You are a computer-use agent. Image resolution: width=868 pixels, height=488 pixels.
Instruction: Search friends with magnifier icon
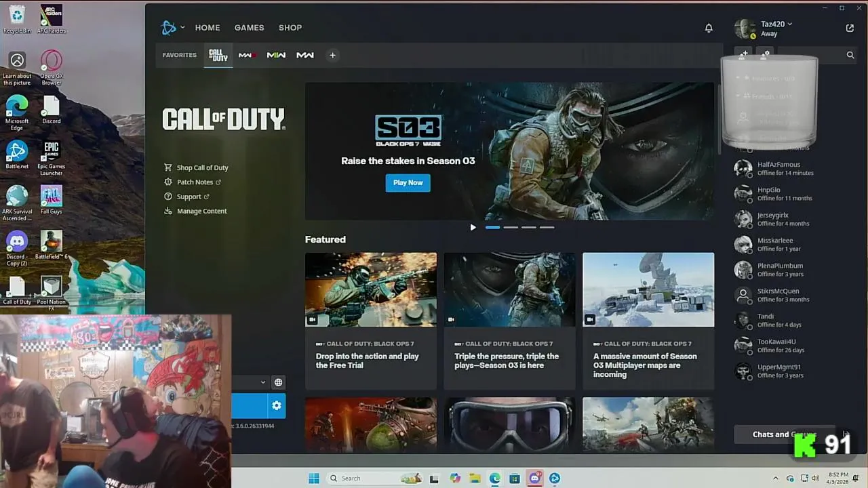click(x=850, y=55)
